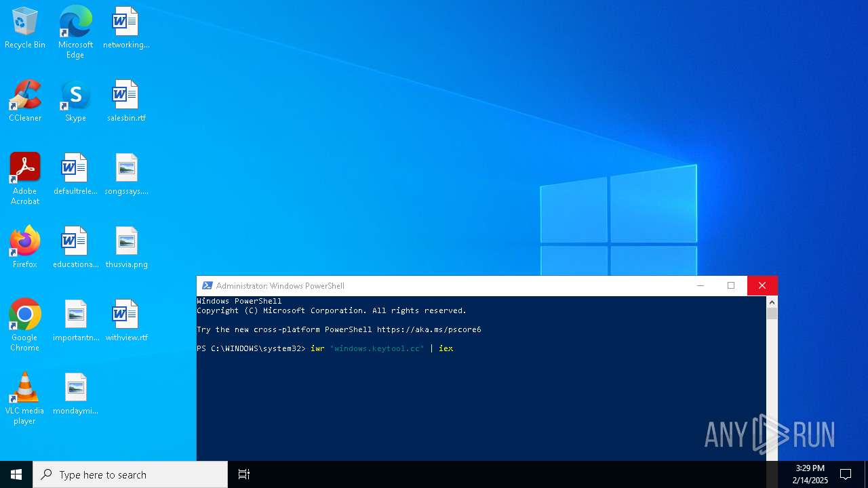Viewport: 868px width, 488px height.
Task: Open the clock and date flyout
Action: (x=810, y=474)
